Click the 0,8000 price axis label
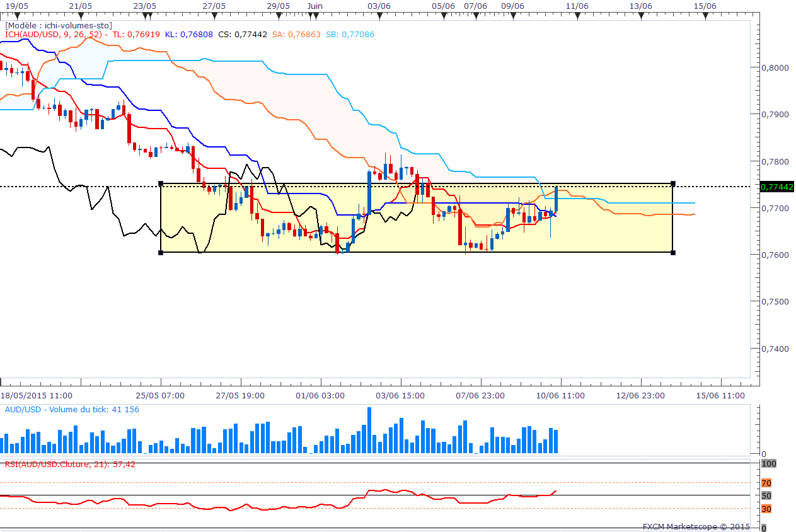796x532 pixels. coord(774,67)
